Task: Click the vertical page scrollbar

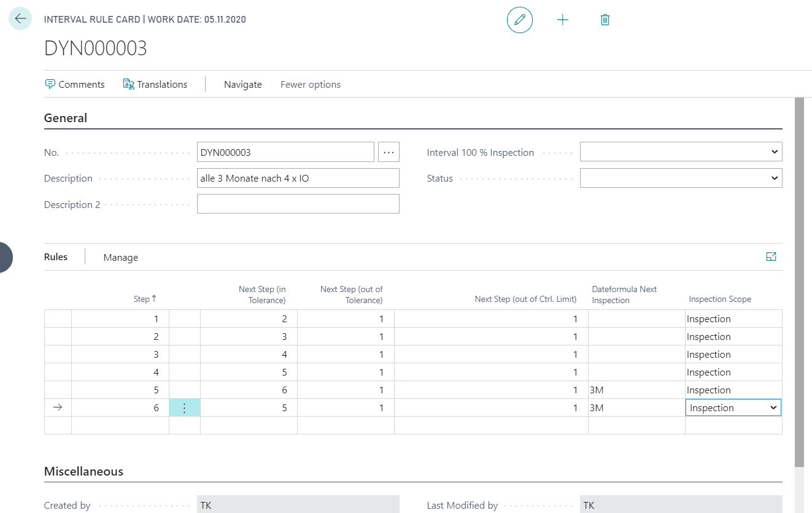Action: pyautogui.click(x=799, y=281)
